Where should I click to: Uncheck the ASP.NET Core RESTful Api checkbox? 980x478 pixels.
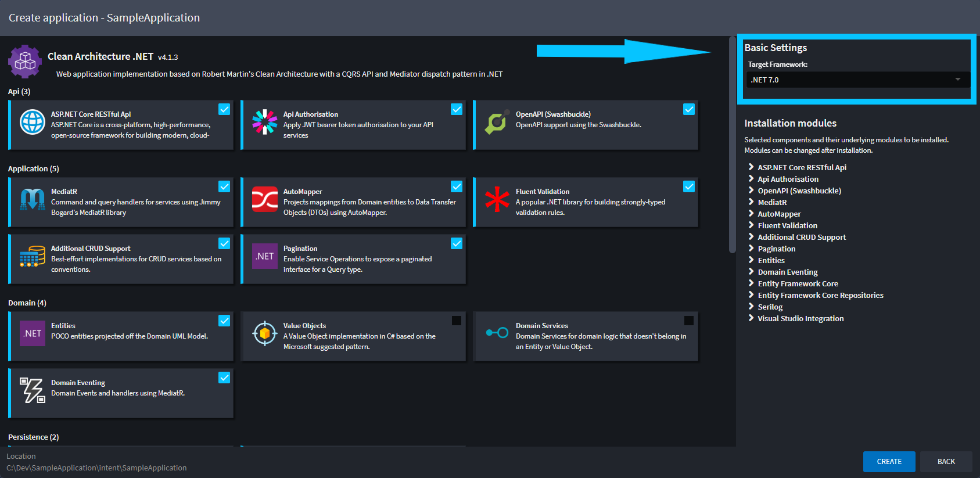click(224, 109)
